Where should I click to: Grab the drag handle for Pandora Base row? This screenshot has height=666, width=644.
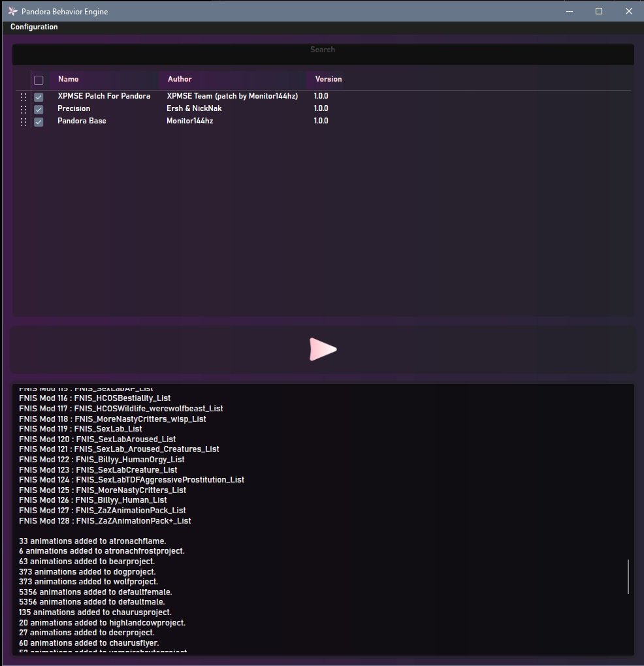coord(24,122)
